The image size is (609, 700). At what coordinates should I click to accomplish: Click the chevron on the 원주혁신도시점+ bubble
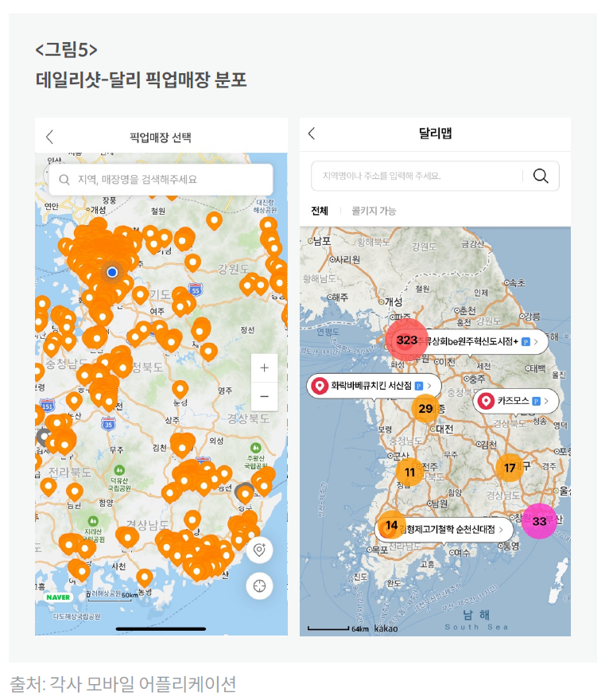coord(536,342)
